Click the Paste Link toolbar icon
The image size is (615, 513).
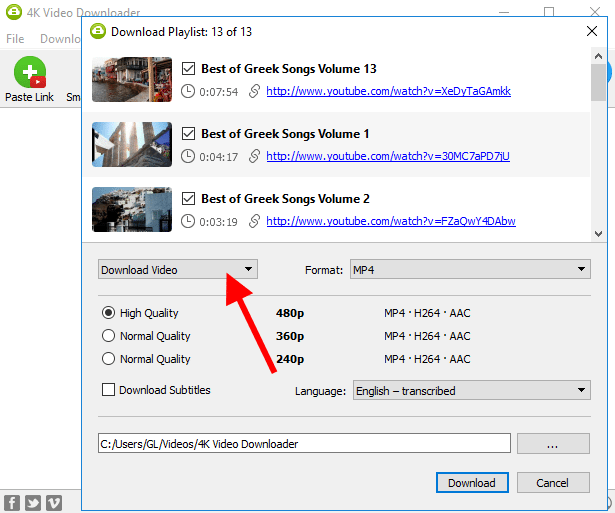29,72
